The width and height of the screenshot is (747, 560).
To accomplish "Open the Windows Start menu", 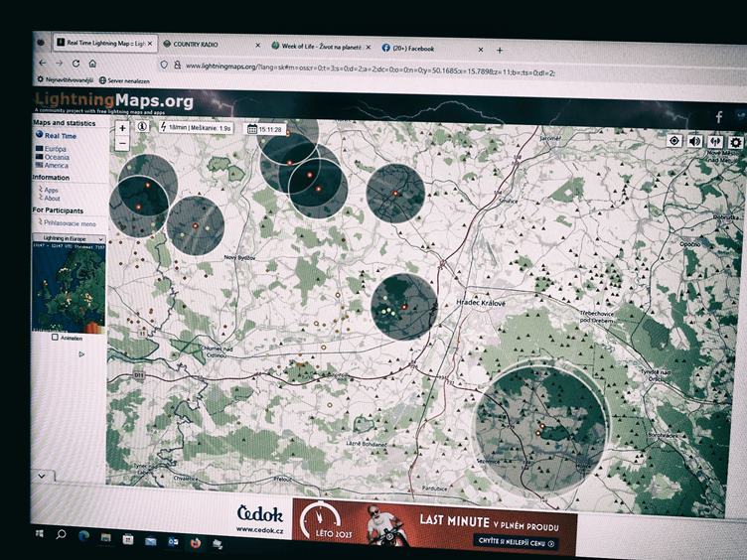I will 40,533.
